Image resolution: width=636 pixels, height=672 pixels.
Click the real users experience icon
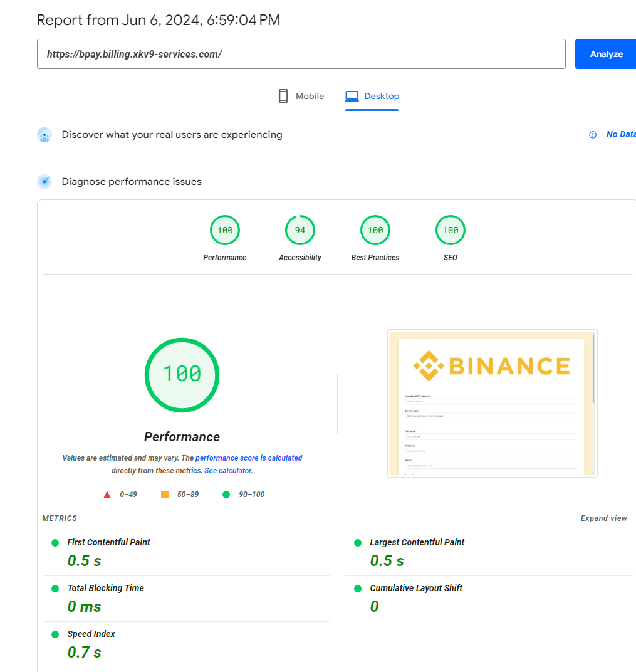tap(44, 135)
